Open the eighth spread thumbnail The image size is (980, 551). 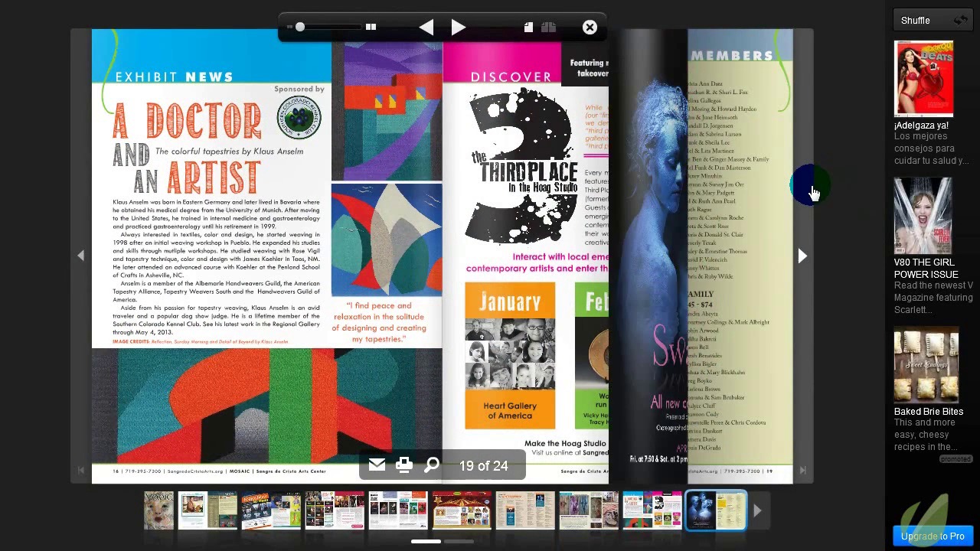point(589,510)
